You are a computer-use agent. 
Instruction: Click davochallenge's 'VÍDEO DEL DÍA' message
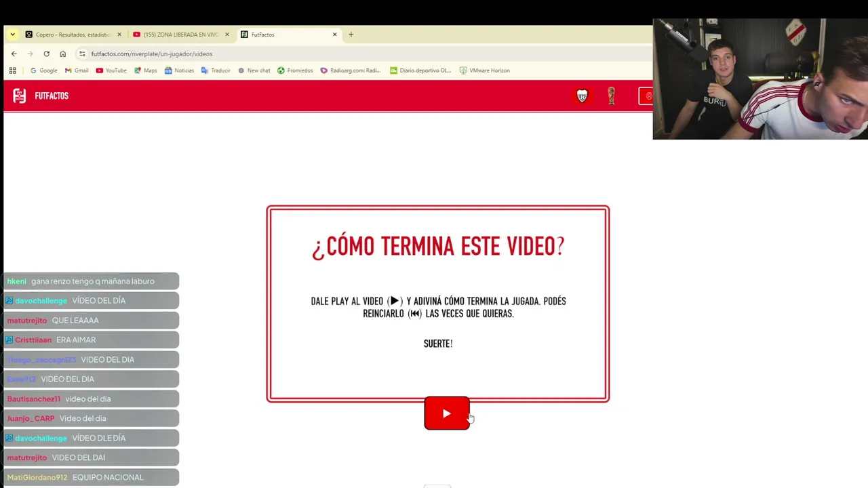point(91,301)
